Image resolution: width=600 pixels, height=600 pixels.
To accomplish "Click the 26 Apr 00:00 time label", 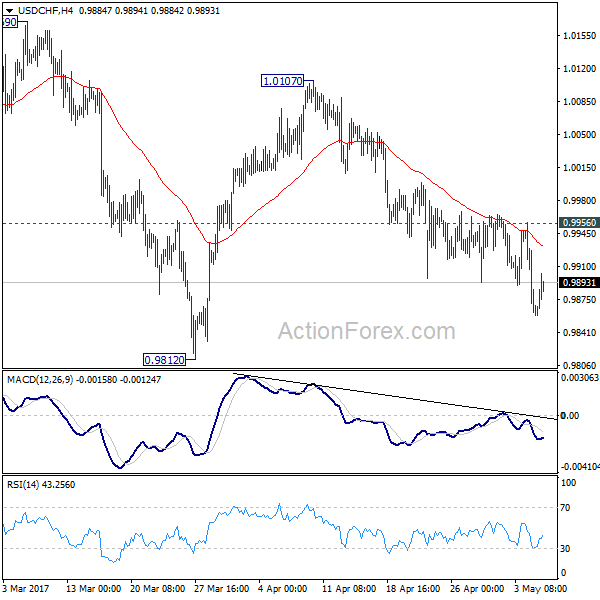I will (x=477, y=588).
